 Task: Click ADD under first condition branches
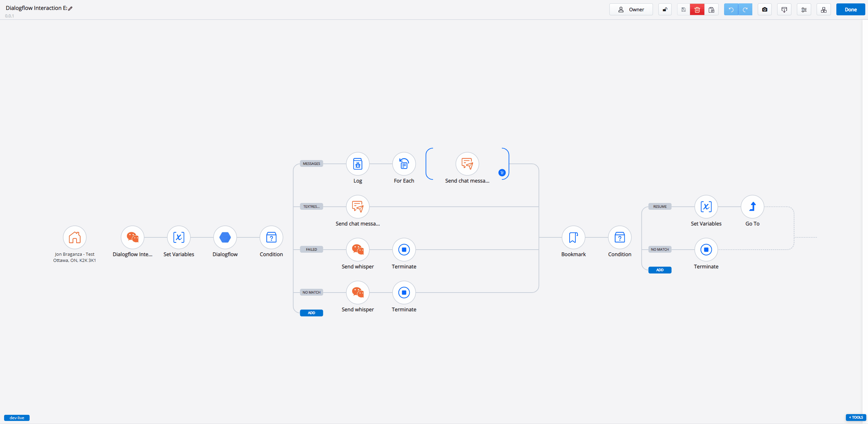tap(311, 313)
